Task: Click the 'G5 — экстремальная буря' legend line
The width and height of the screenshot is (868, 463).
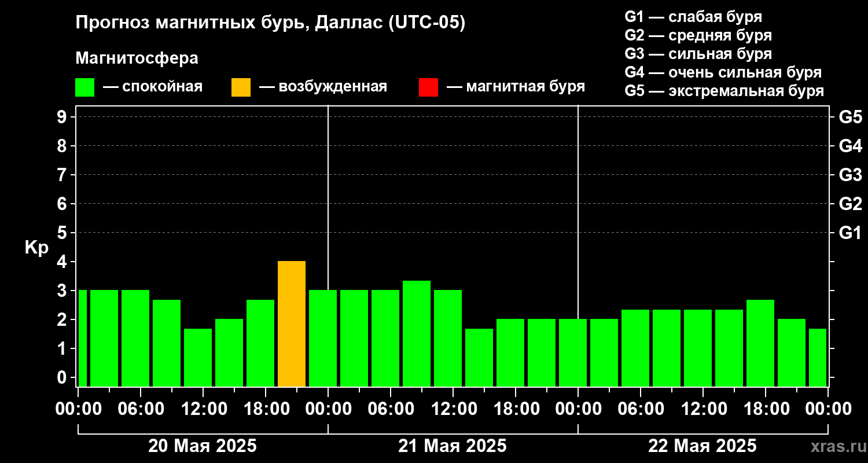Action: click(724, 91)
